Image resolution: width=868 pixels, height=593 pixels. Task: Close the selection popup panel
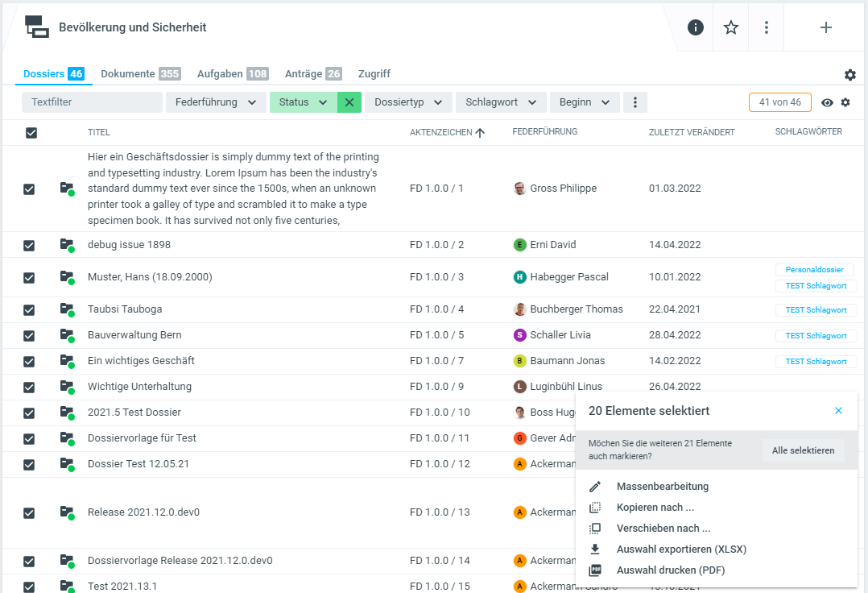click(x=838, y=411)
